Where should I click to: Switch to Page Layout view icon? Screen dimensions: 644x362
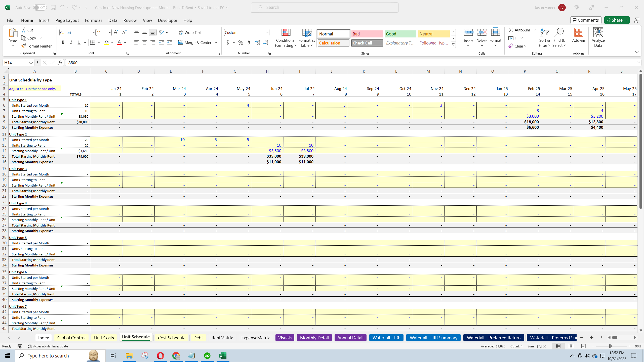coord(571,346)
